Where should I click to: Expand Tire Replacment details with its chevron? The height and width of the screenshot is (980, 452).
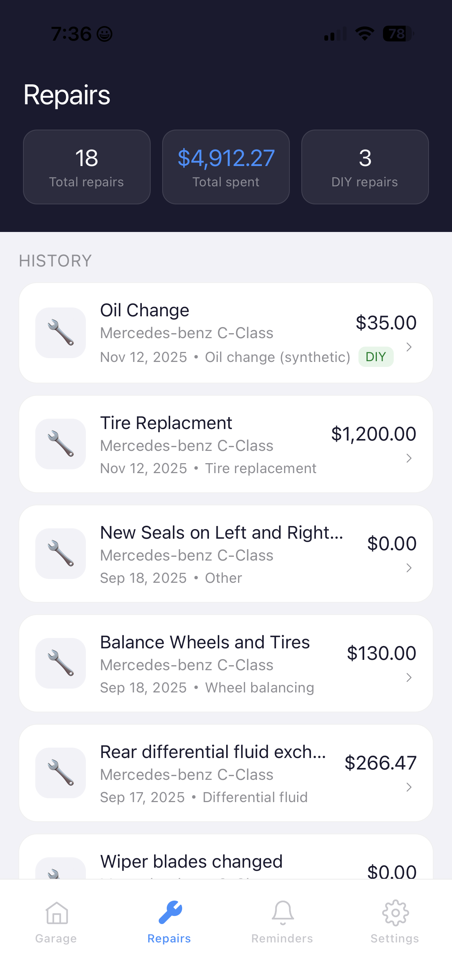point(409,458)
